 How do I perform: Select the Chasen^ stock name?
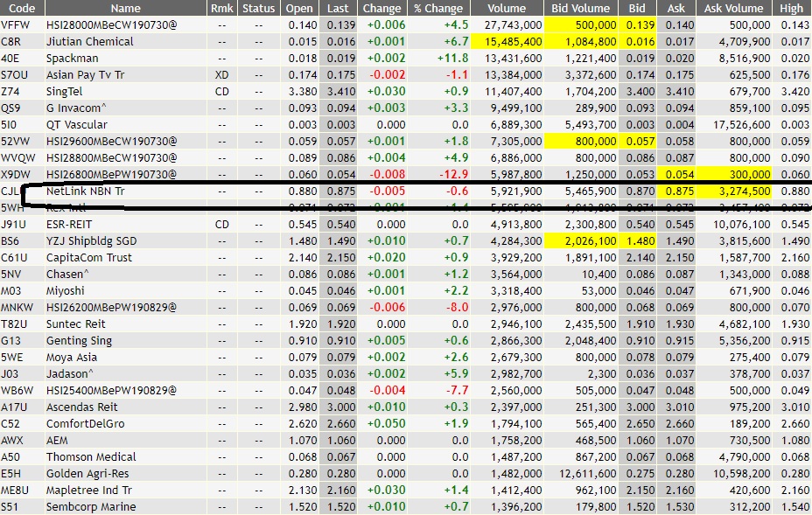[67, 274]
